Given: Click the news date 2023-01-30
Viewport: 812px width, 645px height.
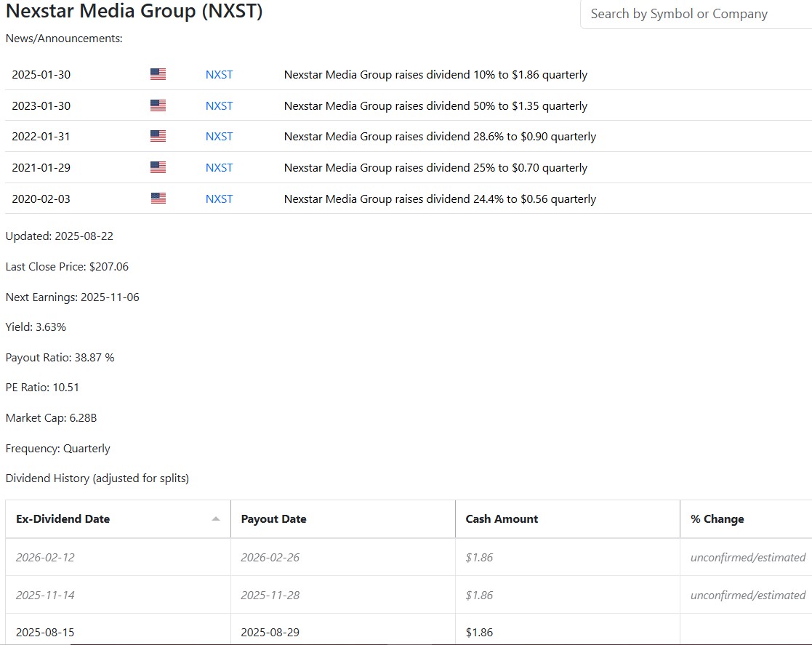Looking at the screenshot, I should click(x=41, y=105).
